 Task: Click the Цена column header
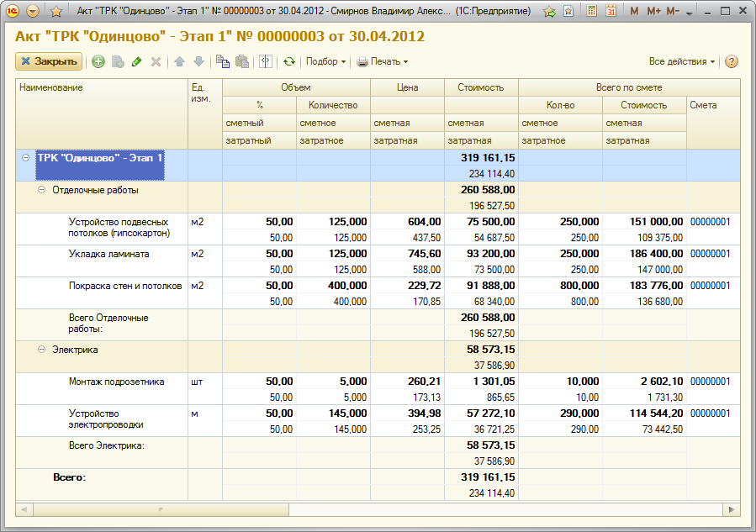click(x=407, y=87)
